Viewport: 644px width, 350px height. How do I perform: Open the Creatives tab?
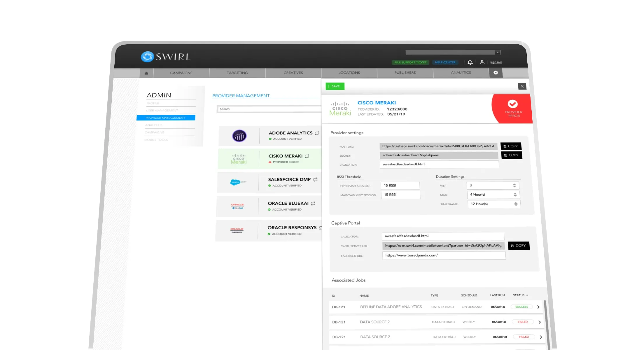click(293, 73)
